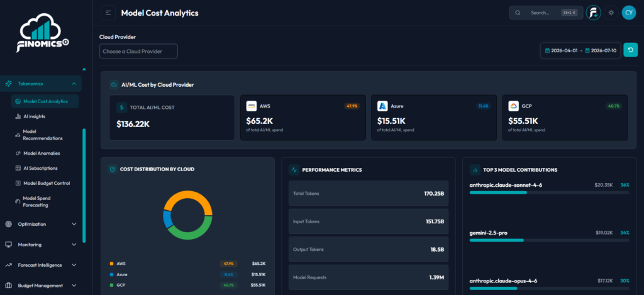The height and width of the screenshot is (295, 644).
Task: Click the Optimization target icon
Action: (8, 224)
